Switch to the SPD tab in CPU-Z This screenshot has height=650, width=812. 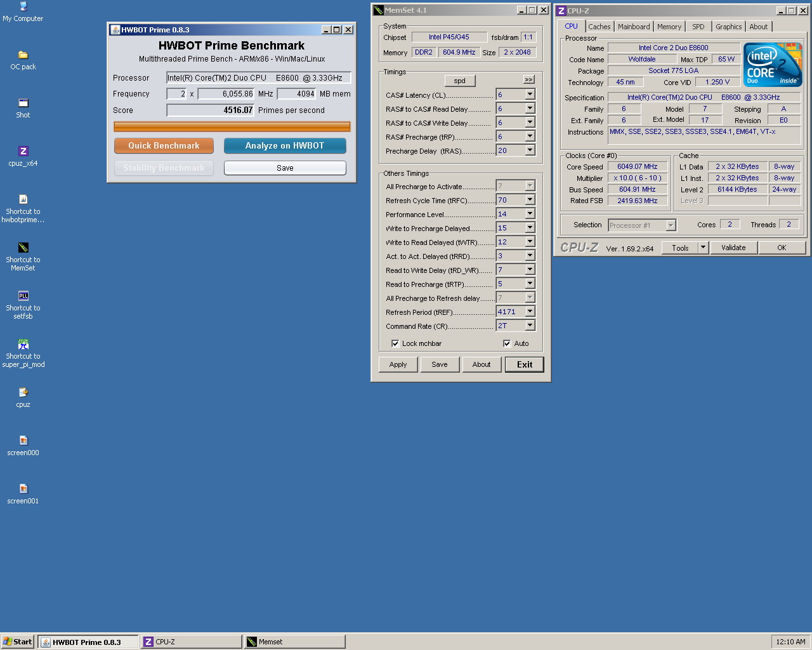tap(698, 27)
